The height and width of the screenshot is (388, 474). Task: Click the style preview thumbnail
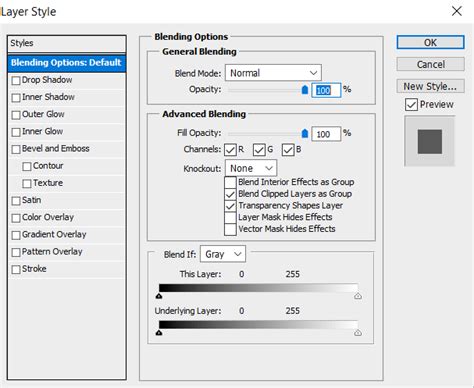click(430, 141)
